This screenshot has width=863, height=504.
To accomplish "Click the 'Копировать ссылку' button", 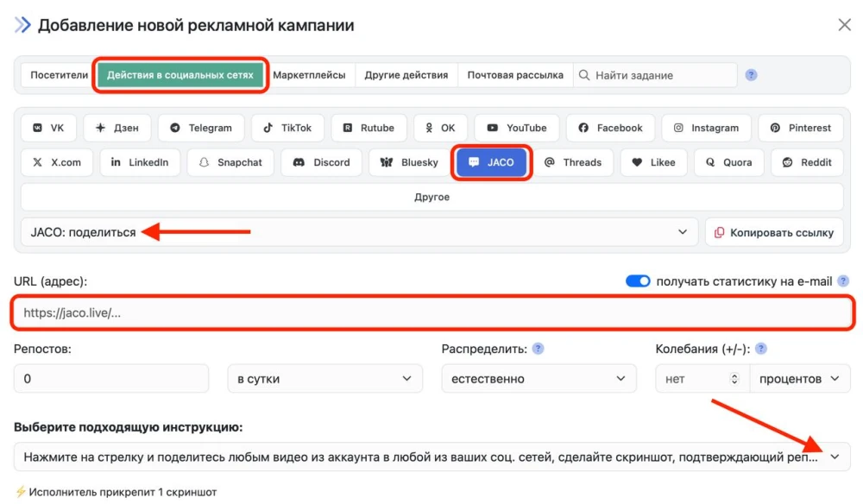I will [773, 232].
